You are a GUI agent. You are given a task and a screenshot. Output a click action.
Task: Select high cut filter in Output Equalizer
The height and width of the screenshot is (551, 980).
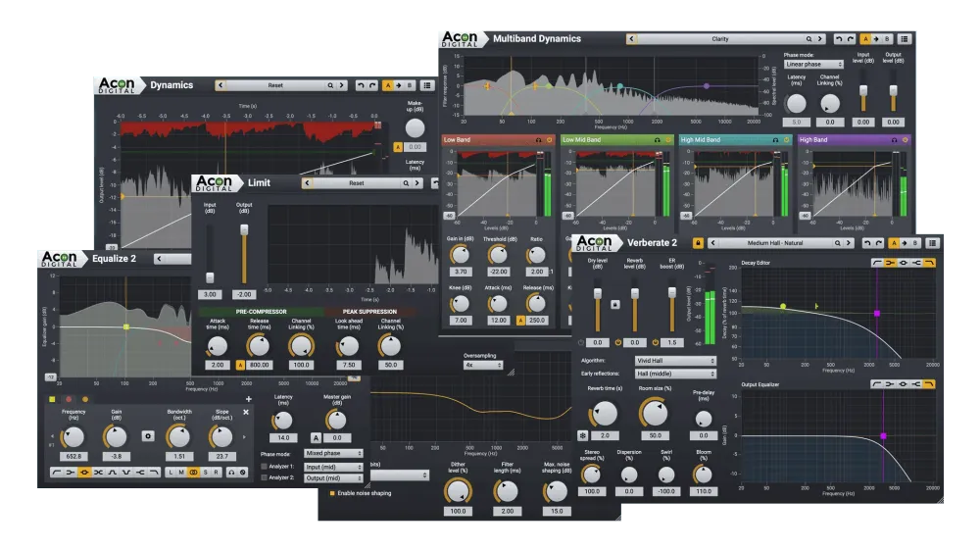[x=929, y=384]
